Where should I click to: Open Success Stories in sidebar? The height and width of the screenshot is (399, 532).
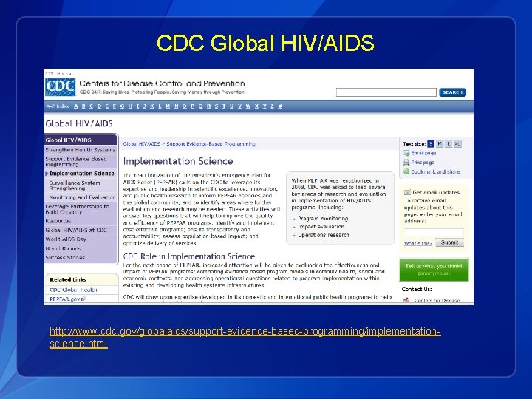[x=81, y=258]
